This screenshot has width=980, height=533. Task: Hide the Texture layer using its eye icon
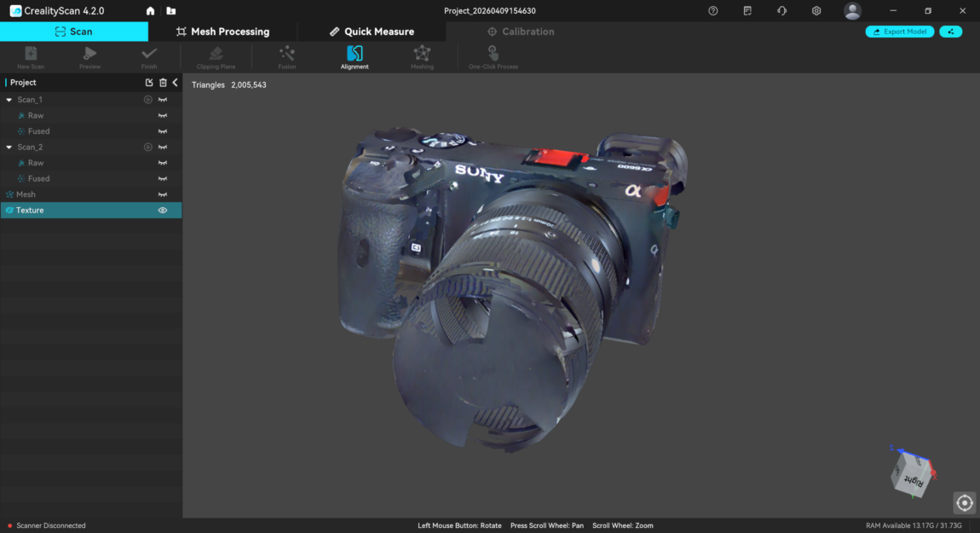pos(163,211)
